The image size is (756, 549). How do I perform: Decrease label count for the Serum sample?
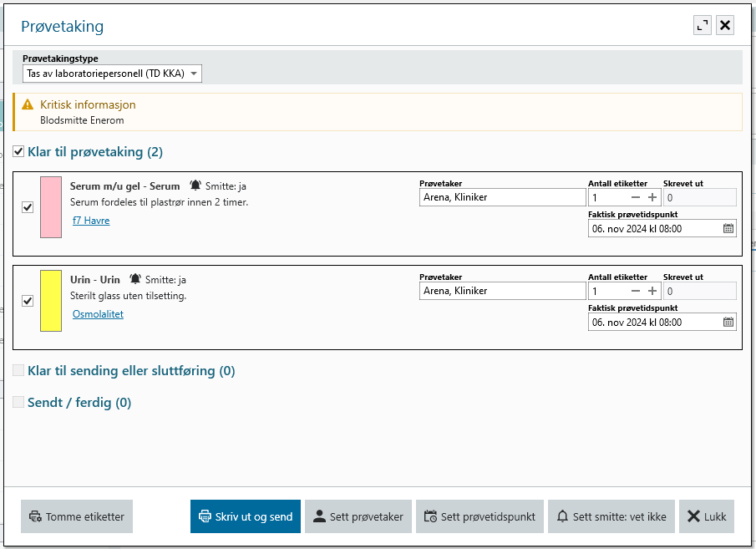coord(636,197)
